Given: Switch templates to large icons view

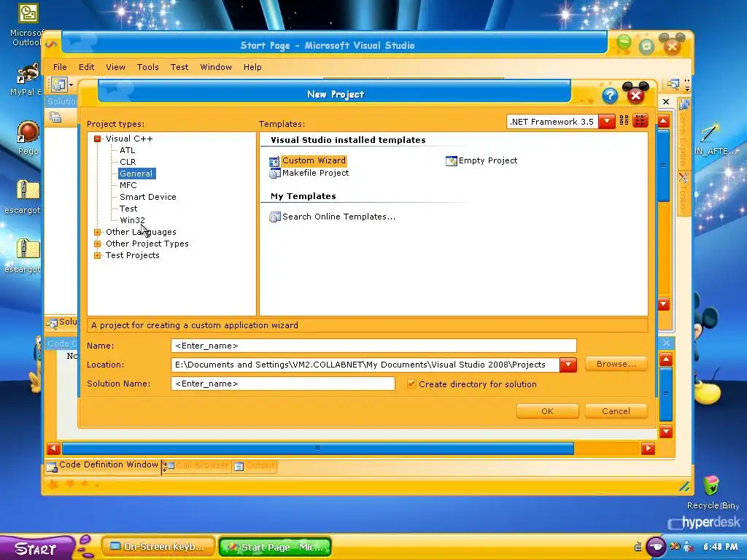Looking at the screenshot, I should coord(624,121).
